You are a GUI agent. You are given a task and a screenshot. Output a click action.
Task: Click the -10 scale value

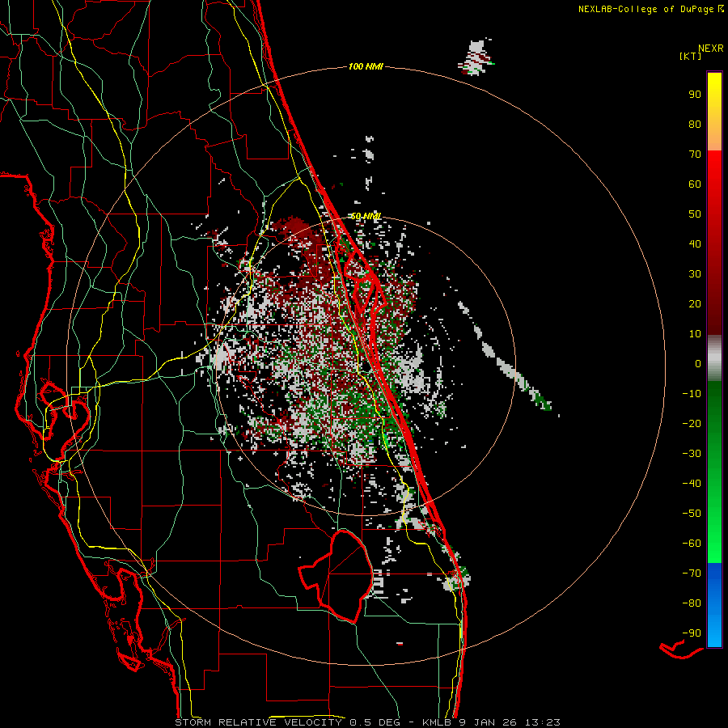point(692,394)
